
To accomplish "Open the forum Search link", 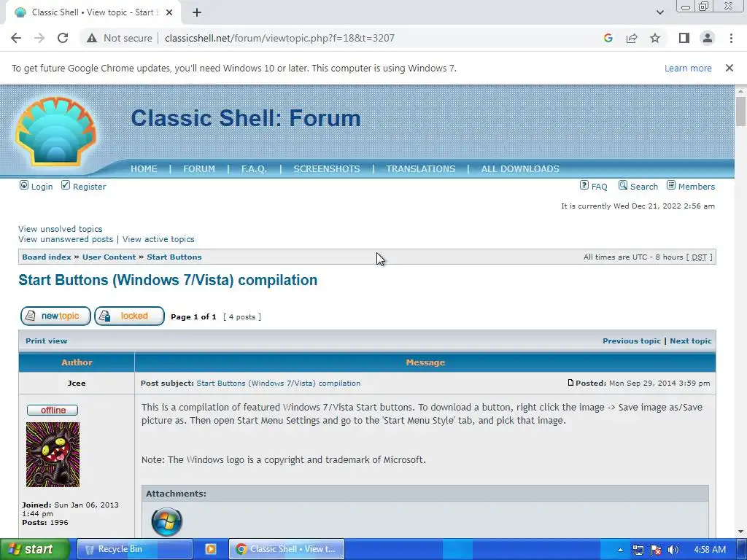I will point(644,187).
